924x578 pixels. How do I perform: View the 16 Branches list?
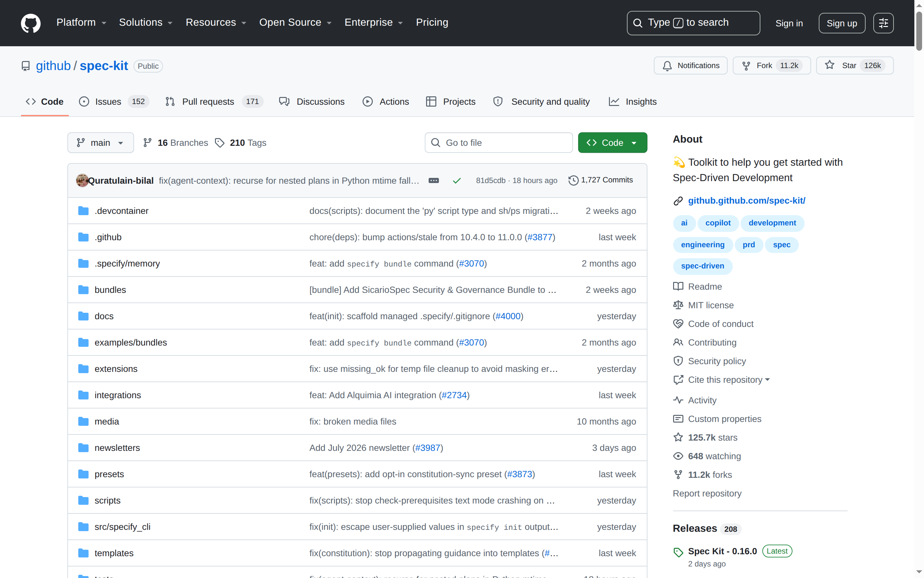pyautogui.click(x=175, y=143)
